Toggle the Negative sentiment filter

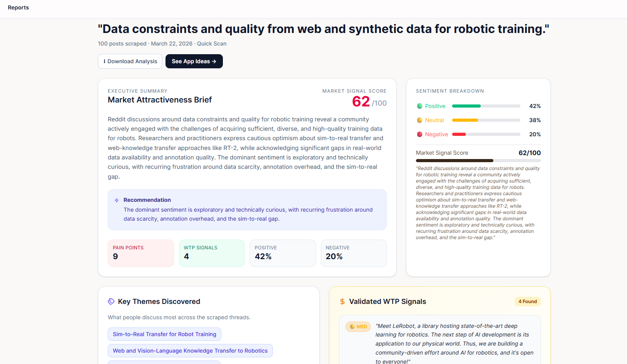436,134
